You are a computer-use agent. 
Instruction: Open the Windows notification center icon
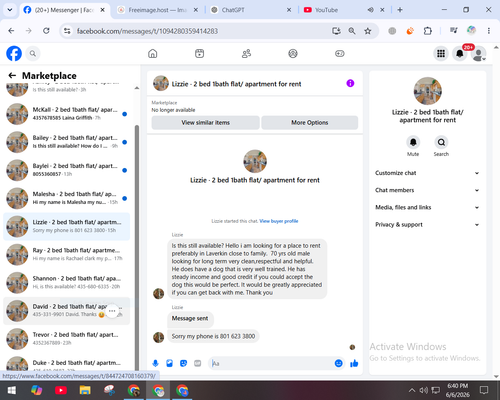tap(484, 390)
